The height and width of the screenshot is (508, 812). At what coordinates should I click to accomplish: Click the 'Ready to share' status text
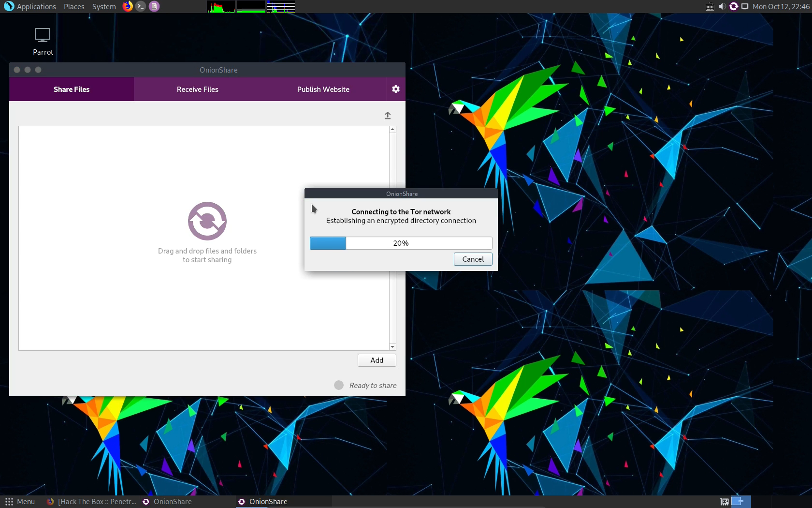coord(373,386)
